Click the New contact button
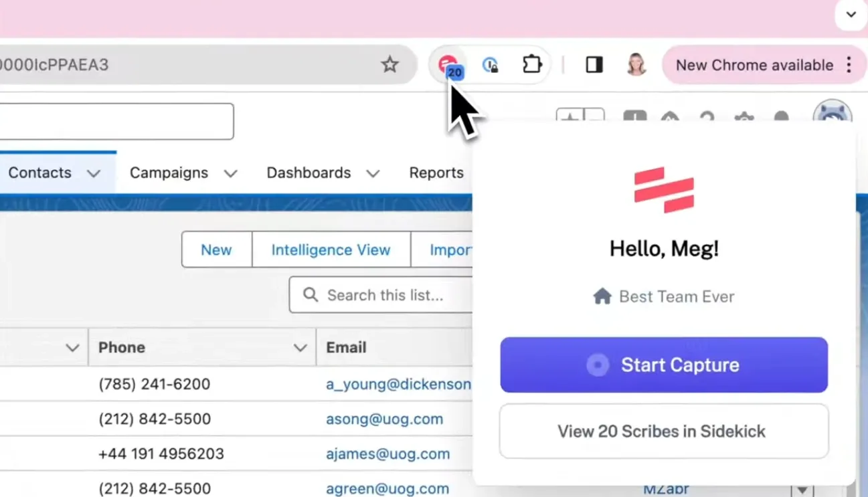The image size is (868, 497). (x=216, y=250)
